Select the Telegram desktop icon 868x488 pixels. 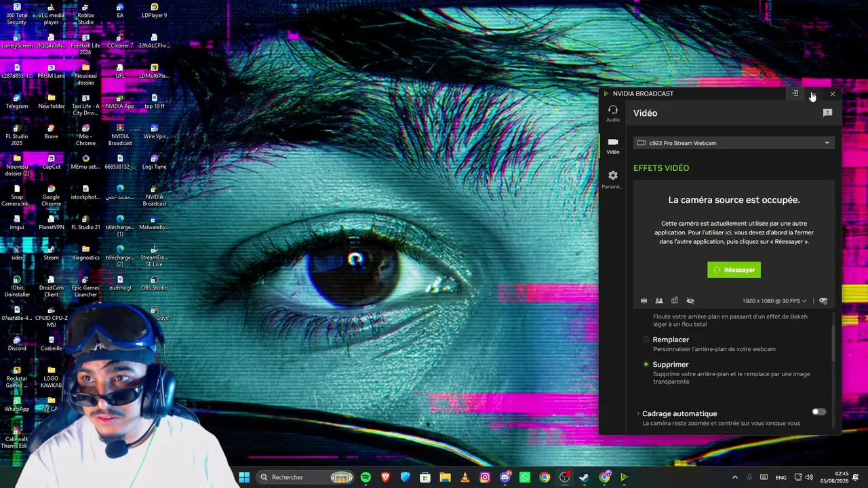17,102
